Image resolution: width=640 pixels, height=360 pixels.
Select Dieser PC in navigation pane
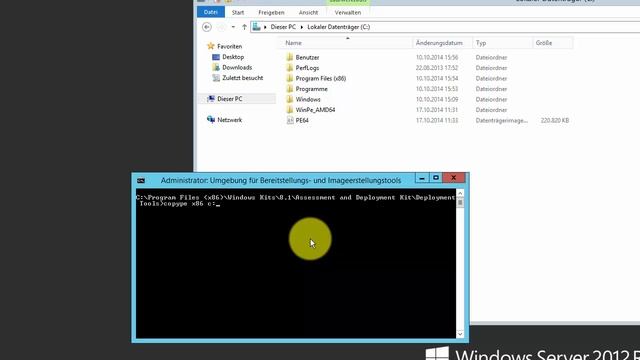229,99
